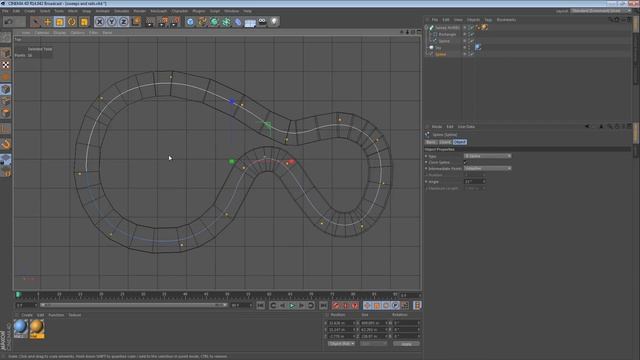Open the Object (Rel) coordinate dropdown
The width and height of the screenshot is (640, 360).
[341, 344]
